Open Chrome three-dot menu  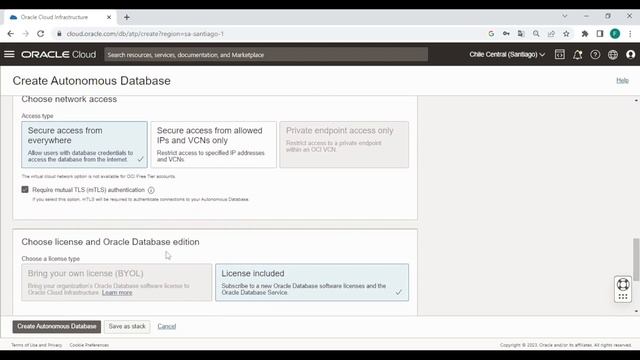pyautogui.click(x=630, y=34)
